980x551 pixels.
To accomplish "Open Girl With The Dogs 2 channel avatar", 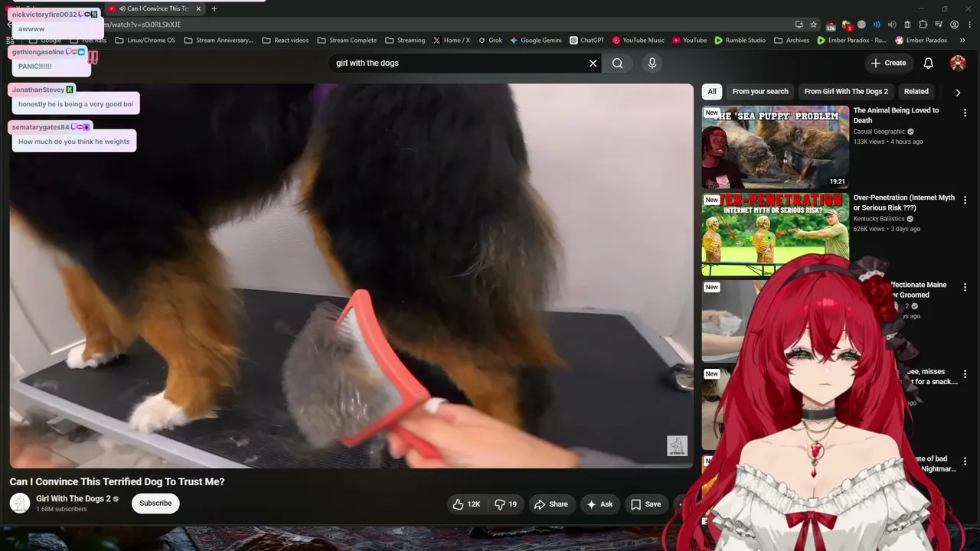I will tap(20, 504).
